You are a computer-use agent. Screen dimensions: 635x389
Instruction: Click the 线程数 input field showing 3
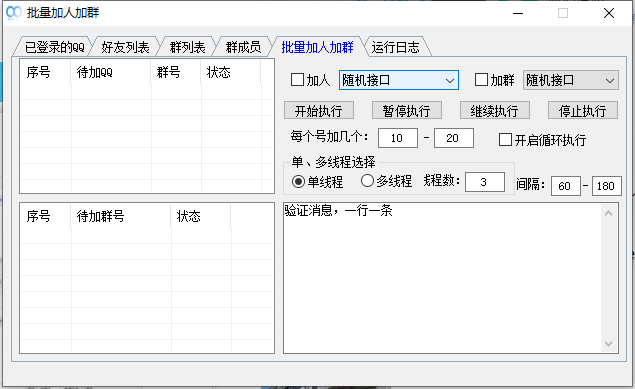click(485, 182)
